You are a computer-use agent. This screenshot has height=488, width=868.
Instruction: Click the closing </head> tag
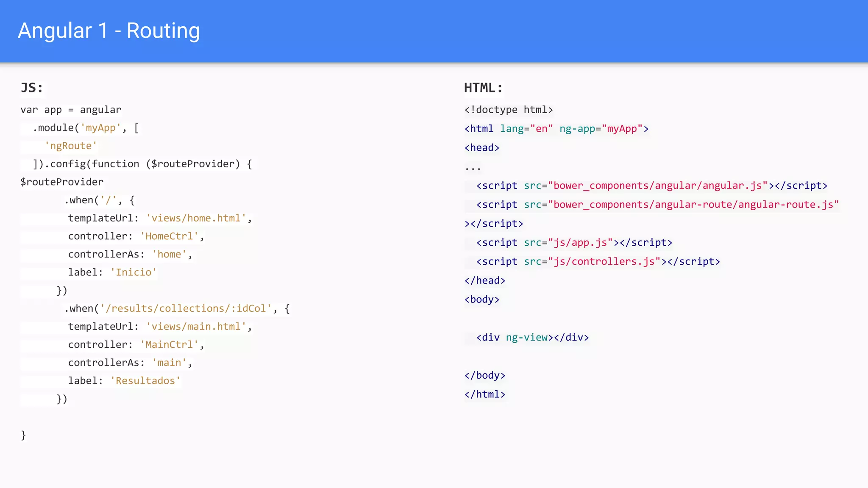[x=485, y=280]
